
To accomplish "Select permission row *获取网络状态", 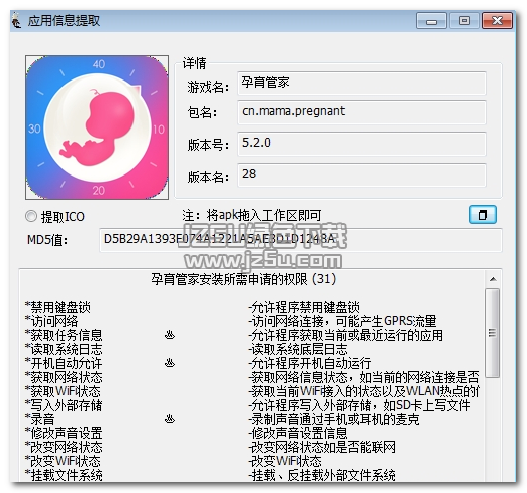I will 64,377.
